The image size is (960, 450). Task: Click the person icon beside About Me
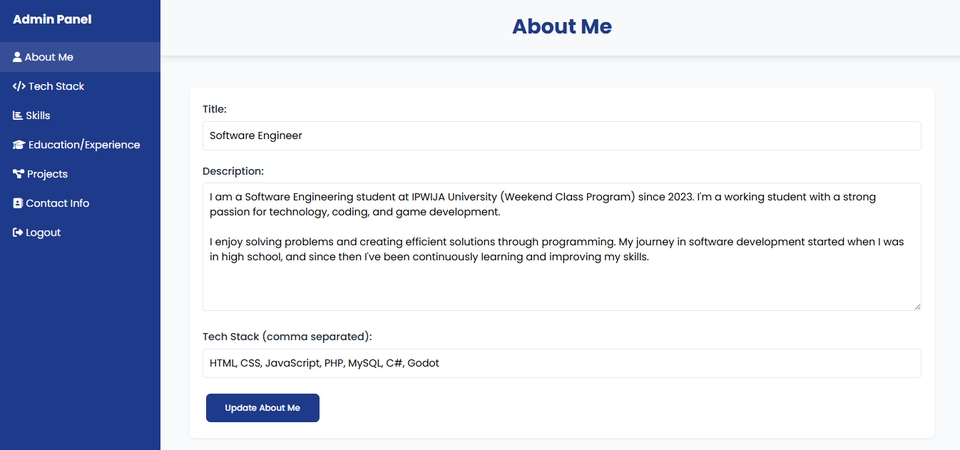tap(17, 57)
